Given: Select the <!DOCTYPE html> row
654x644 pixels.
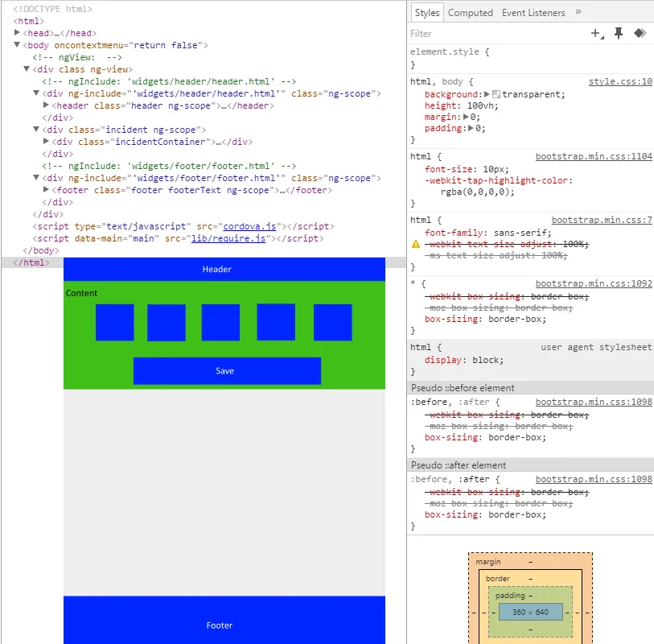Looking at the screenshot, I should click(x=52, y=9).
